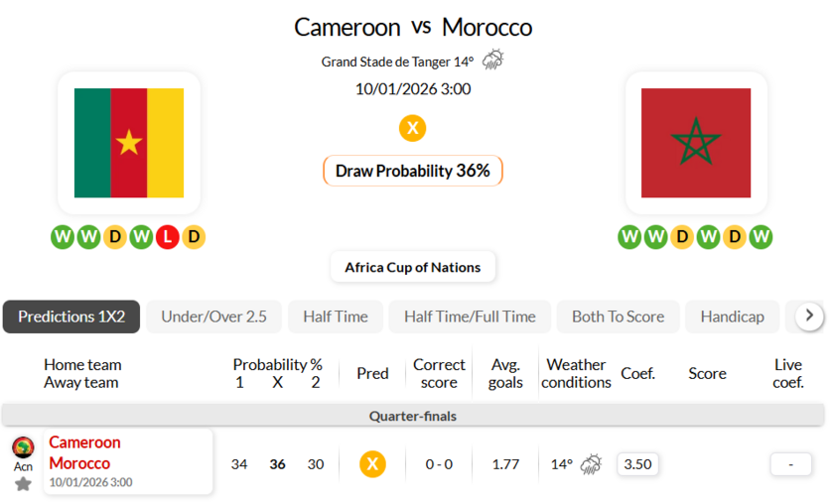Open the Both To Score tab

(618, 316)
